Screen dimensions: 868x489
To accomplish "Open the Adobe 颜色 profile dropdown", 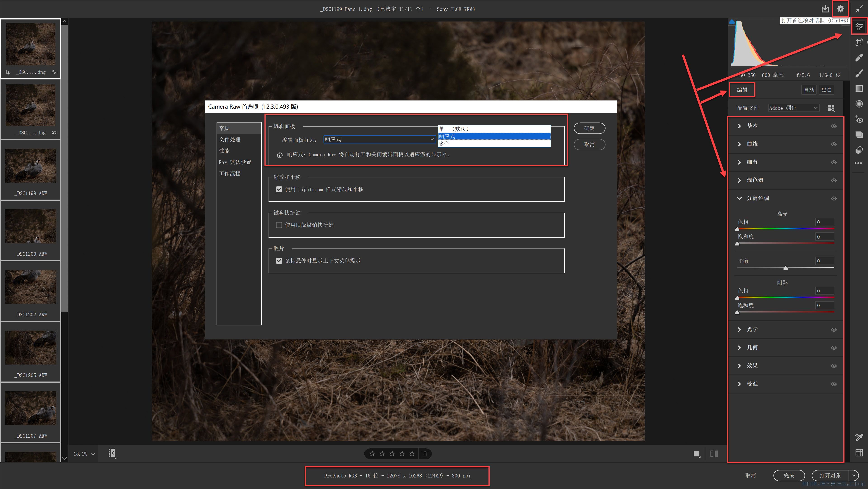I will tap(793, 108).
